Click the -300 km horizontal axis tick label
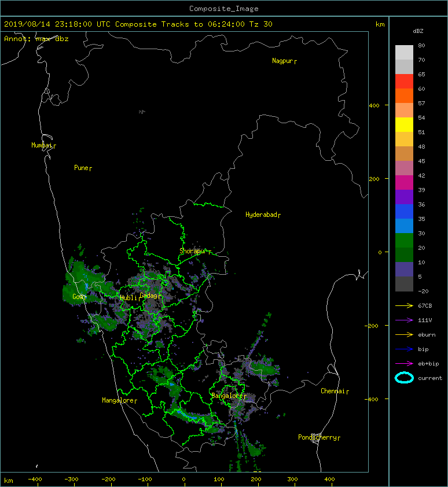The width and height of the screenshot is (448, 487). click(x=72, y=479)
